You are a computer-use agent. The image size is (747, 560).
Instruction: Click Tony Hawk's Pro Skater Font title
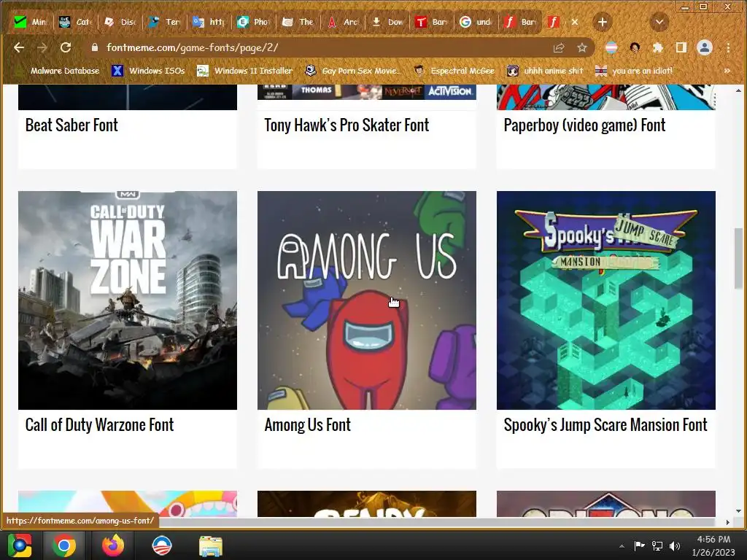coord(347,125)
